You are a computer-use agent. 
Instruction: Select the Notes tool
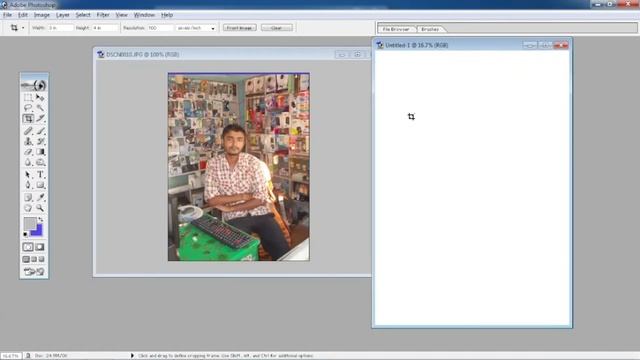28,198
